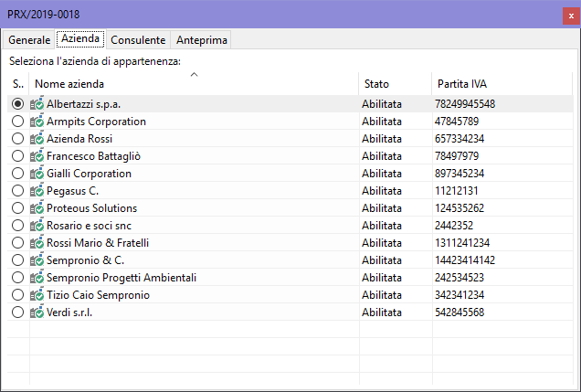The width and height of the screenshot is (581, 392).
Task: Click the company icon beside Verdi s.r.l.
Action: pos(37,313)
